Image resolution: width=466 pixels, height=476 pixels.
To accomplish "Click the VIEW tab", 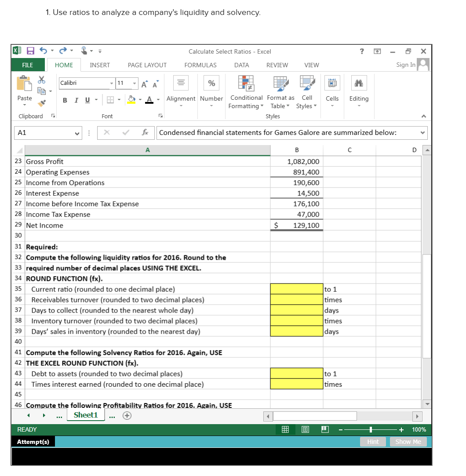I will coord(312,65).
